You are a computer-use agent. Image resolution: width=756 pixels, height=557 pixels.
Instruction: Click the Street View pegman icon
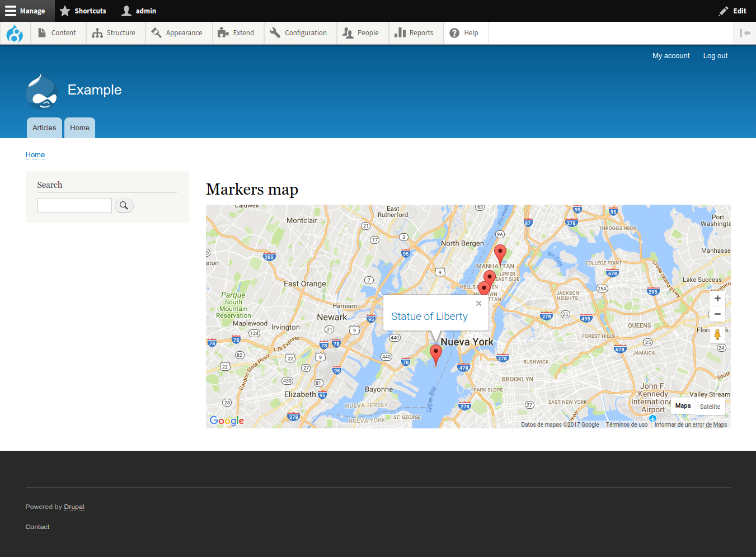click(717, 334)
